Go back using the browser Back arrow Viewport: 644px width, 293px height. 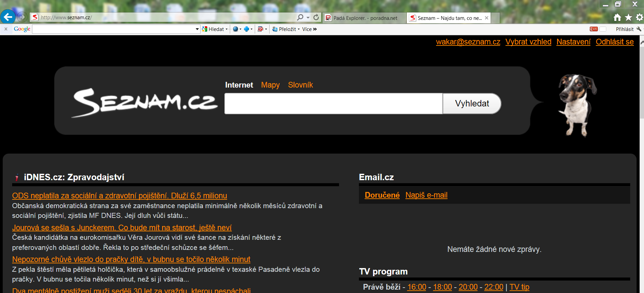click(x=8, y=17)
